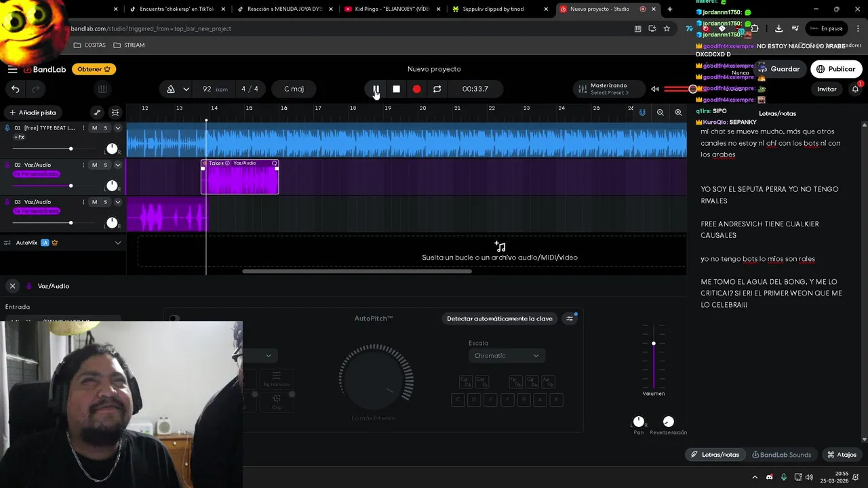Undo the last action
The height and width of the screenshot is (488, 868).
(x=15, y=89)
